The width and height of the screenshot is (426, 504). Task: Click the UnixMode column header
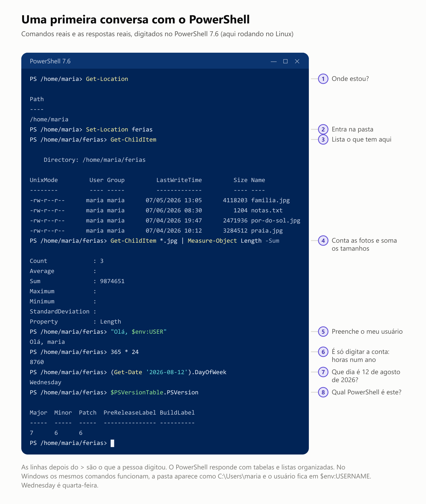click(44, 180)
